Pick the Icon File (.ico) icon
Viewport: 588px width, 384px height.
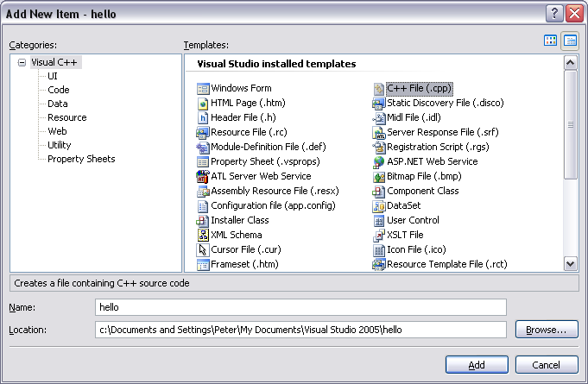coord(379,249)
